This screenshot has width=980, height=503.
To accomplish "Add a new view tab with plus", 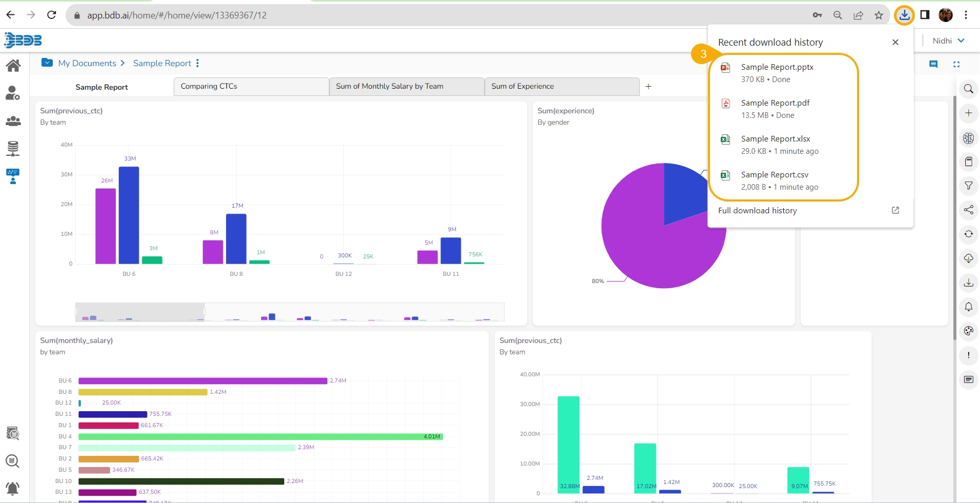I will click(x=649, y=86).
